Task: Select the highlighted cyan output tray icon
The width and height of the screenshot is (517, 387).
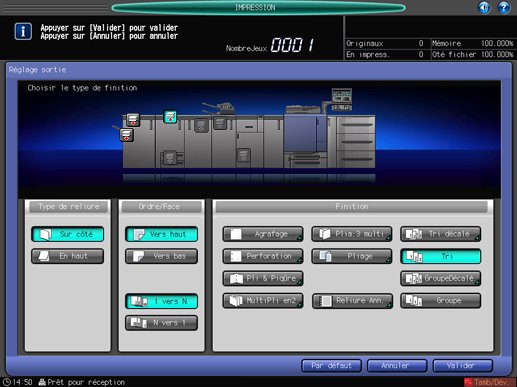Action: click(170, 117)
